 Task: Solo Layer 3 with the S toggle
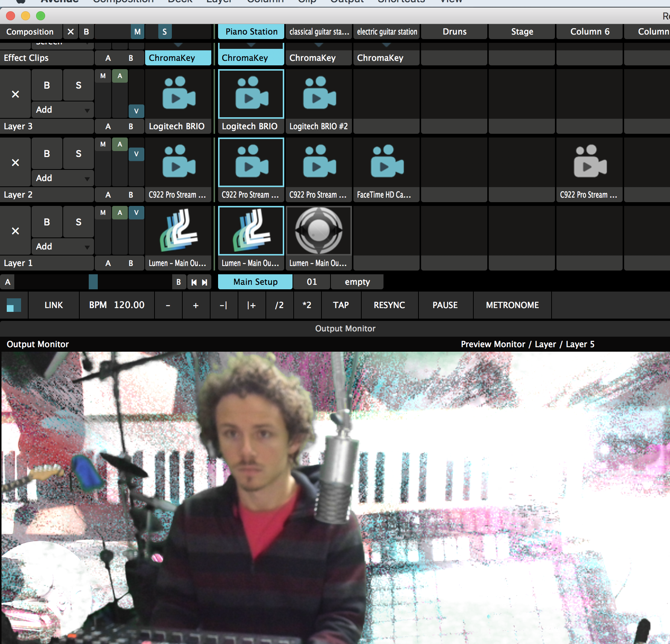point(78,85)
